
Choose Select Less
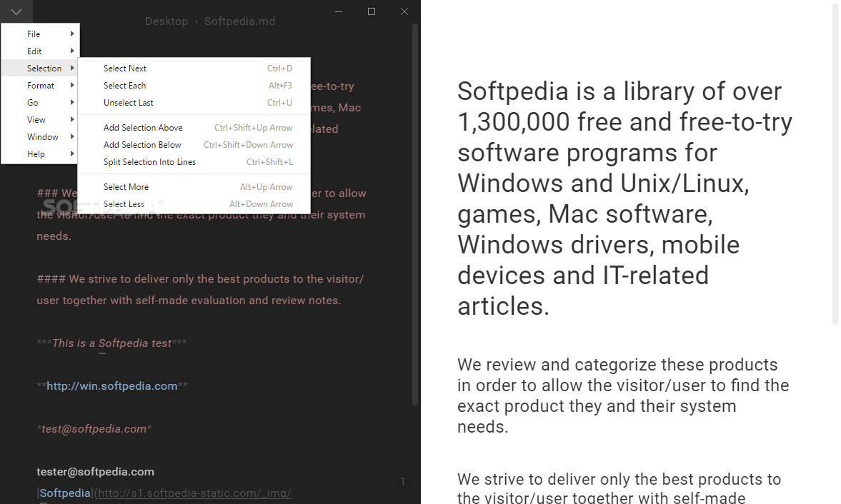[x=194, y=204]
